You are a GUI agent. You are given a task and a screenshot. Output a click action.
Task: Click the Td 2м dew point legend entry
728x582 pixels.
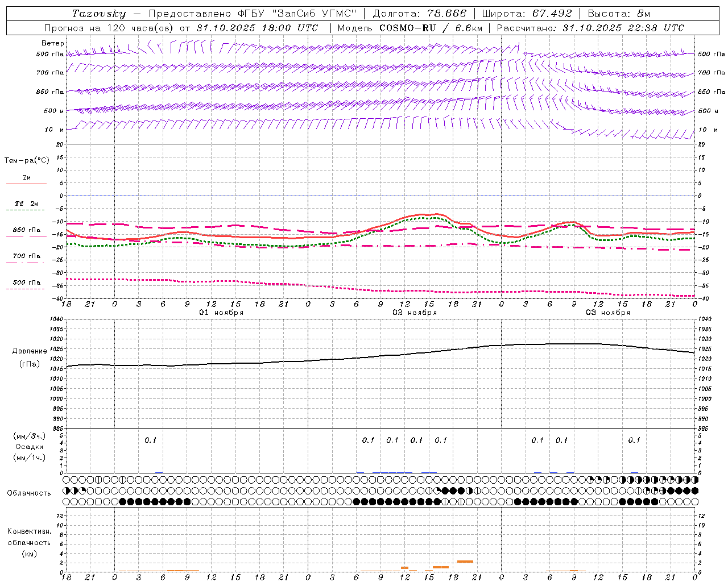27,203
